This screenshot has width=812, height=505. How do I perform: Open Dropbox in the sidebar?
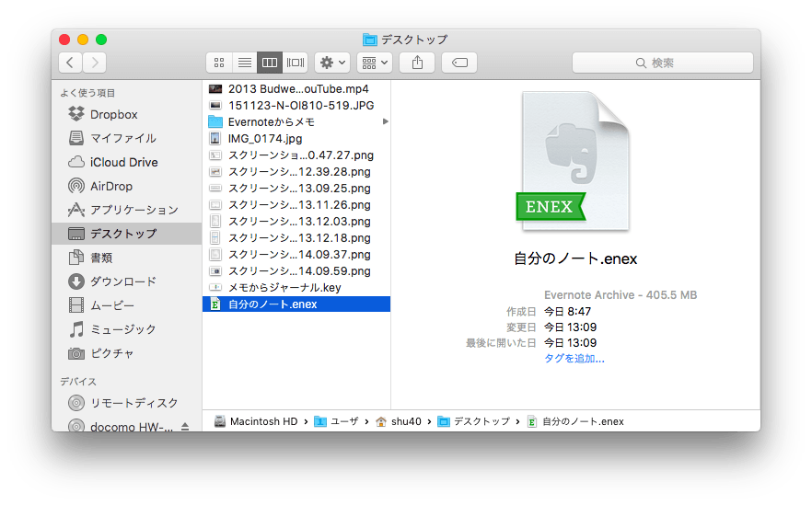[126, 114]
